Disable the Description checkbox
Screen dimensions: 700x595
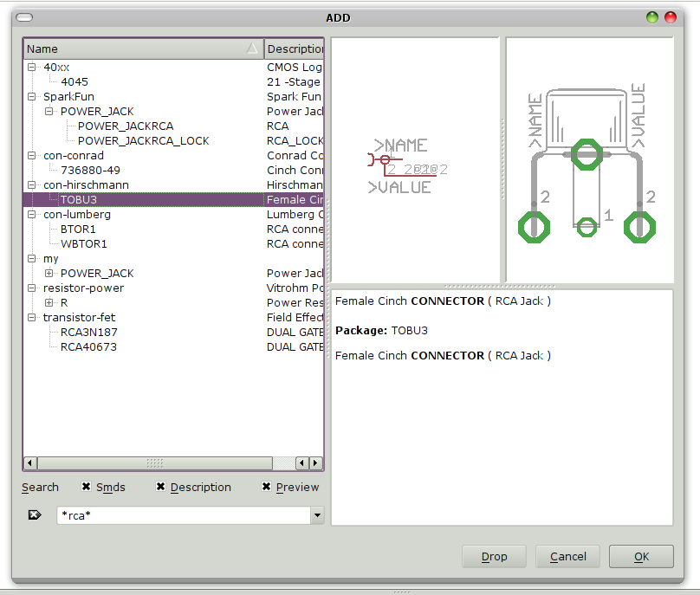pyautogui.click(x=161, y=488)
